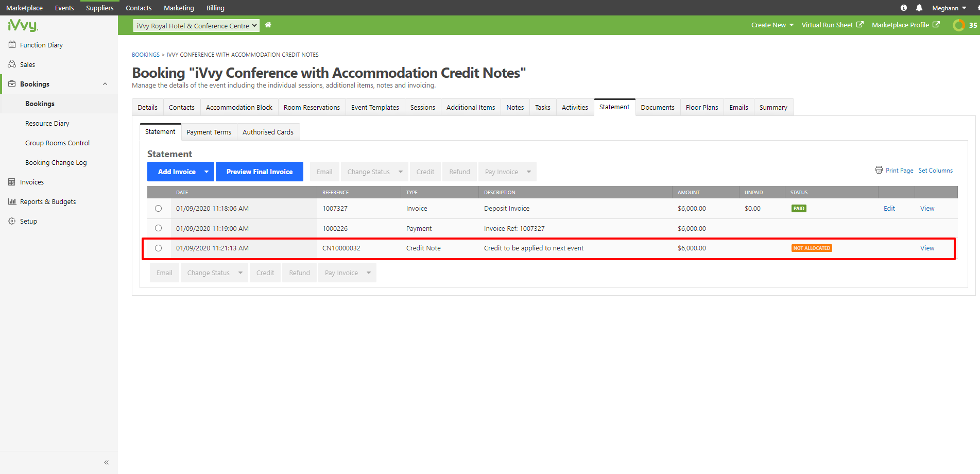Open the venue selector dropdown
The width and height of the screenshot is (980, 474).
point(196,26)
